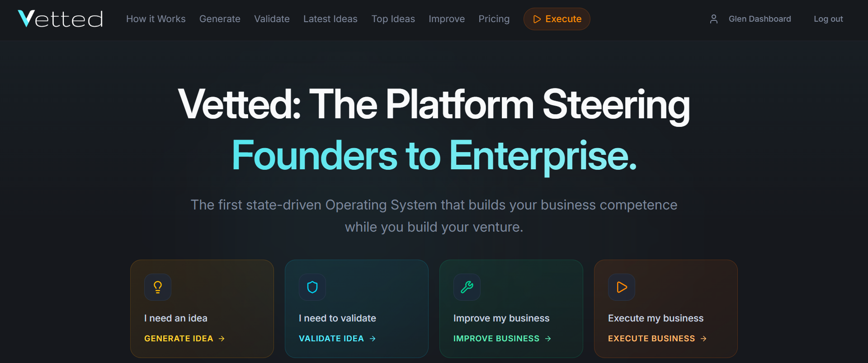The image size is (868, 363).
Task: Select the shield icon above 'I need to validate'
Action: [312, 287]
